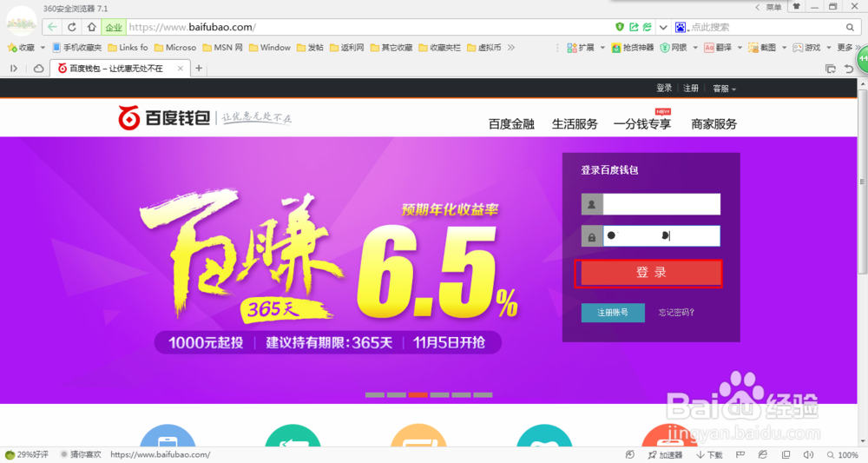Click the 忘记密码? link

[676, 313]
